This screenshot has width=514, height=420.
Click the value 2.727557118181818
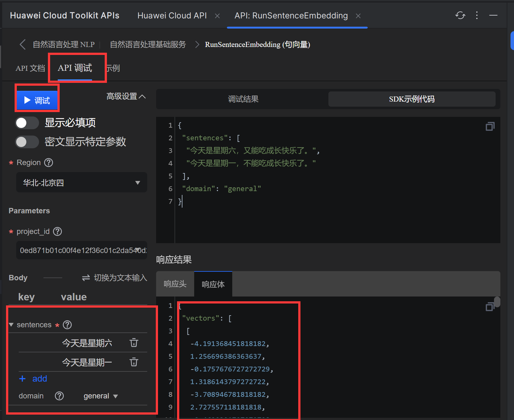pos(226,407)
